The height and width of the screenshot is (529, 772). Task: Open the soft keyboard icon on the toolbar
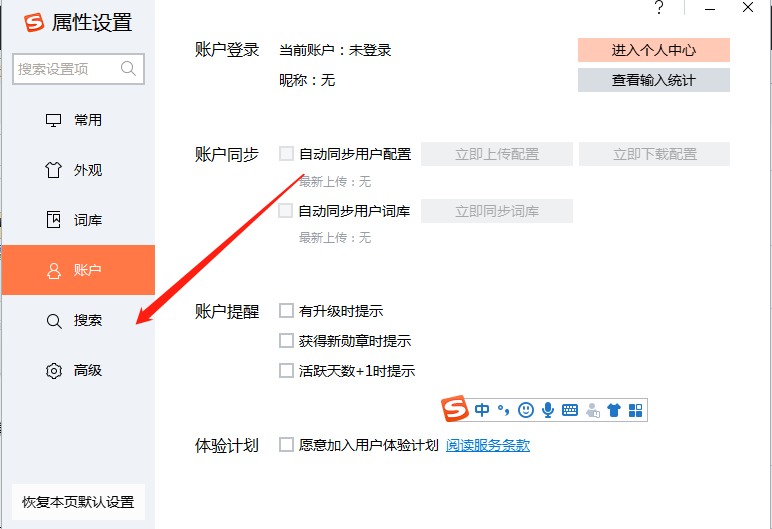point(570,410)
